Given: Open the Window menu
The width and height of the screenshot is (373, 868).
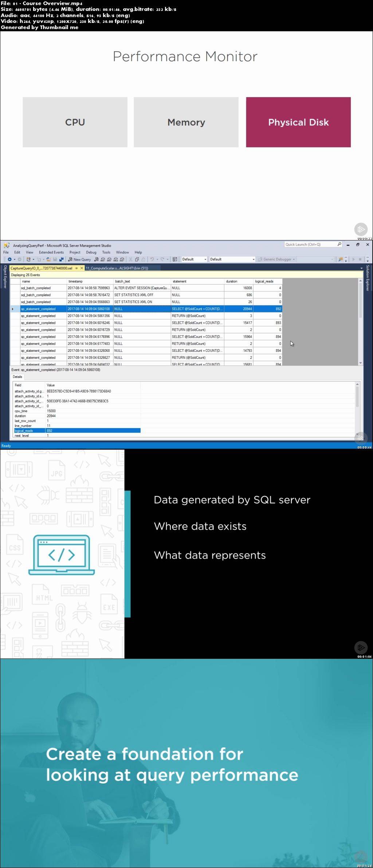Looking at the screenshot, I should point(122,252).
